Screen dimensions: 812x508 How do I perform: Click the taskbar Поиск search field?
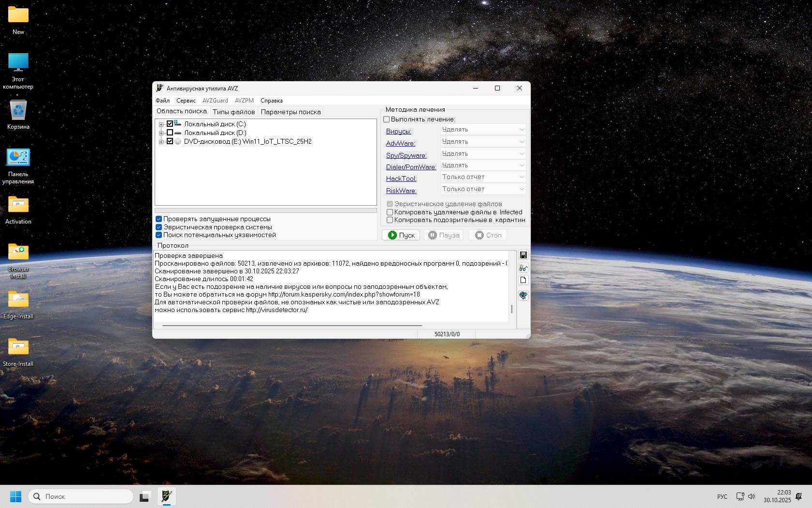(x=81, y=496)
